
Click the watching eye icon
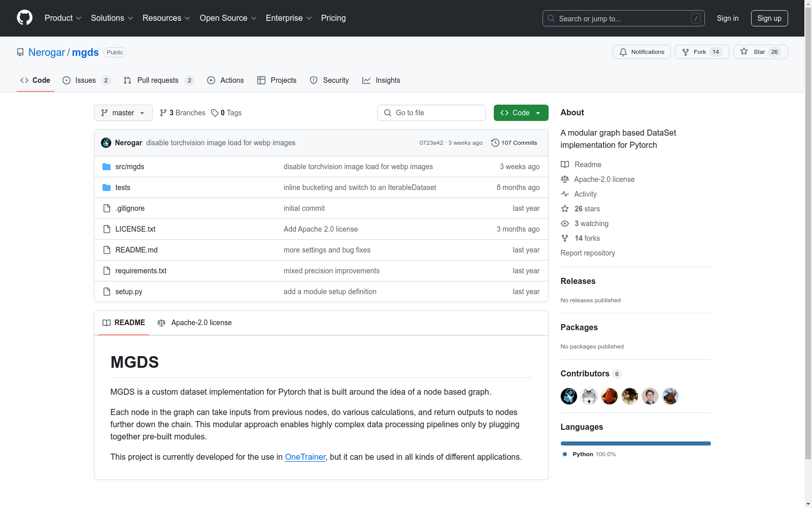click(565, 224)
